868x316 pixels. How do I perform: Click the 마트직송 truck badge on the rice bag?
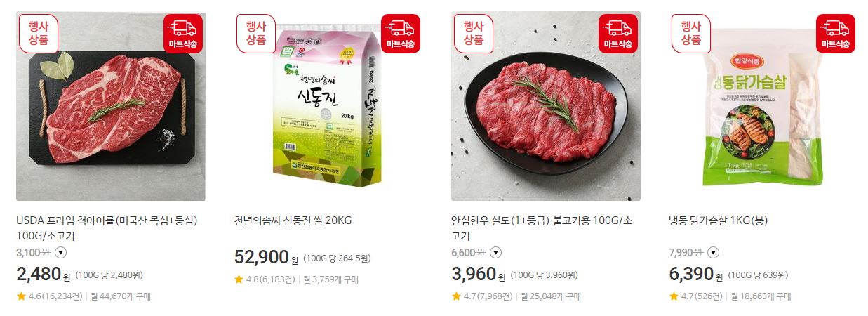pyautogui.click(x=401, y=34)
